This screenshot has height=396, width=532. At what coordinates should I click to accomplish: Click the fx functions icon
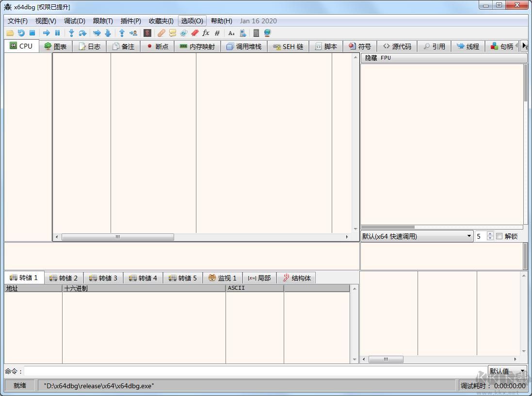tap(206, 33)
